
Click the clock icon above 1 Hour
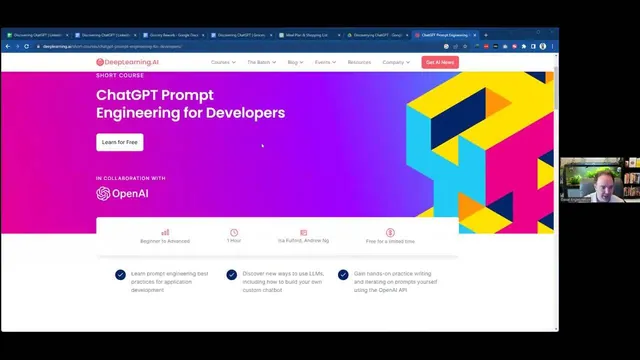tap(234, 232)
